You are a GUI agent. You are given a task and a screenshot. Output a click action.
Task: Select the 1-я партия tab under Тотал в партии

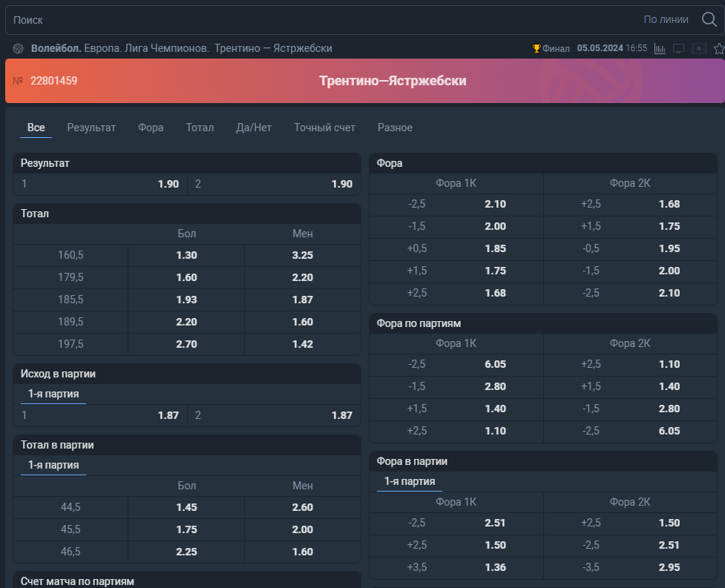tap(53, 465)
